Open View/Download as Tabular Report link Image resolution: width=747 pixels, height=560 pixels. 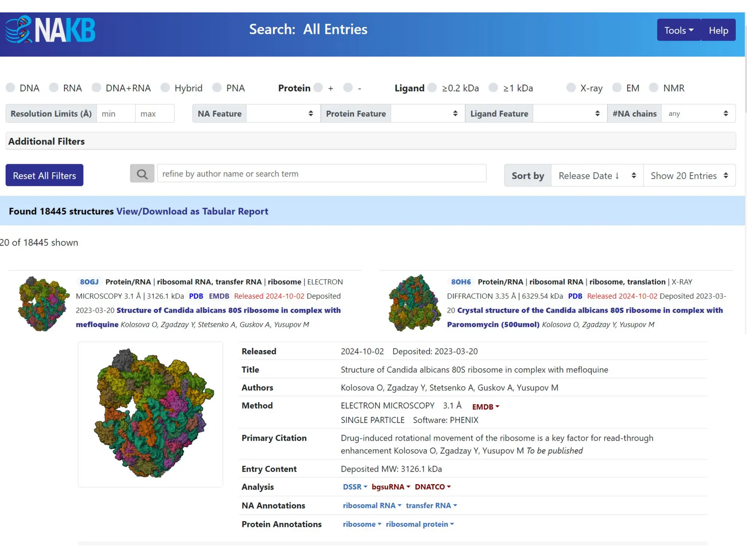pos(192,211)
